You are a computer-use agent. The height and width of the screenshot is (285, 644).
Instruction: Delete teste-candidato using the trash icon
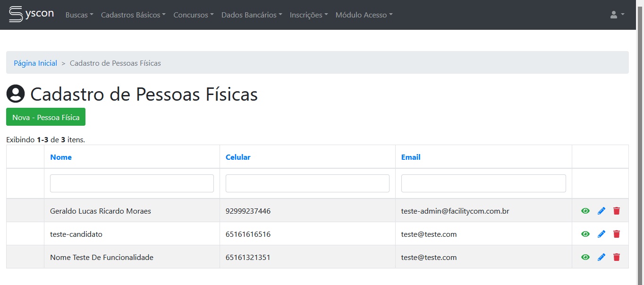pos(616,234)
